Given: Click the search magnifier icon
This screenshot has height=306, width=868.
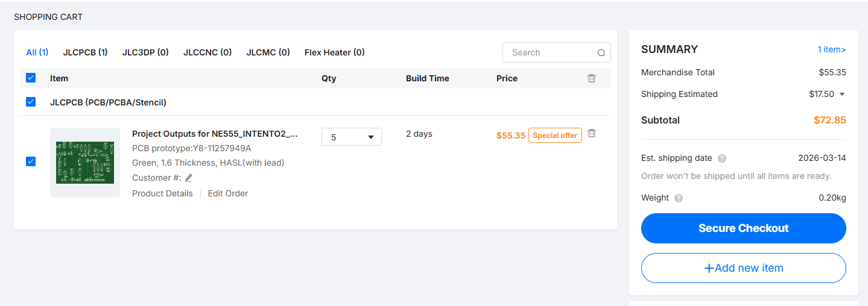Looking at the screenshot, I should (x=601, y=53).
